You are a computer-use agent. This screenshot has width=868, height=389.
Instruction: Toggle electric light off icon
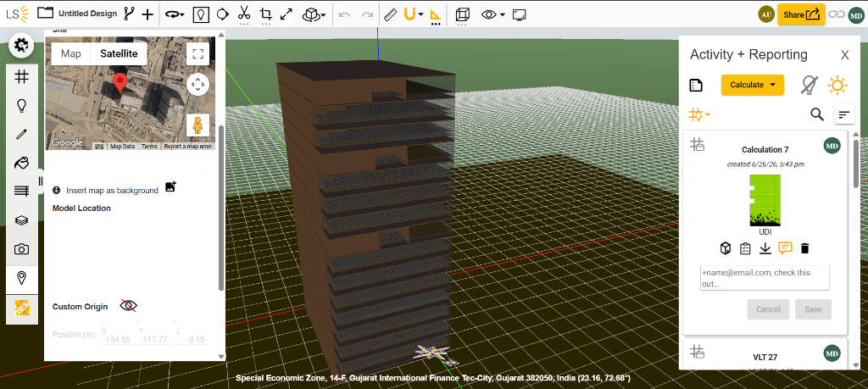[809, 85]
